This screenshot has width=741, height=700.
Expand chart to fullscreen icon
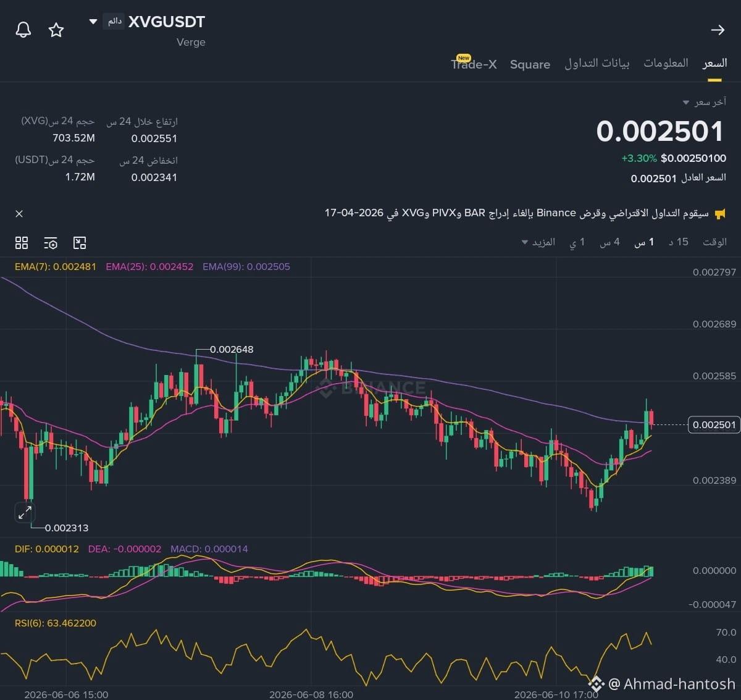[25, 512]
